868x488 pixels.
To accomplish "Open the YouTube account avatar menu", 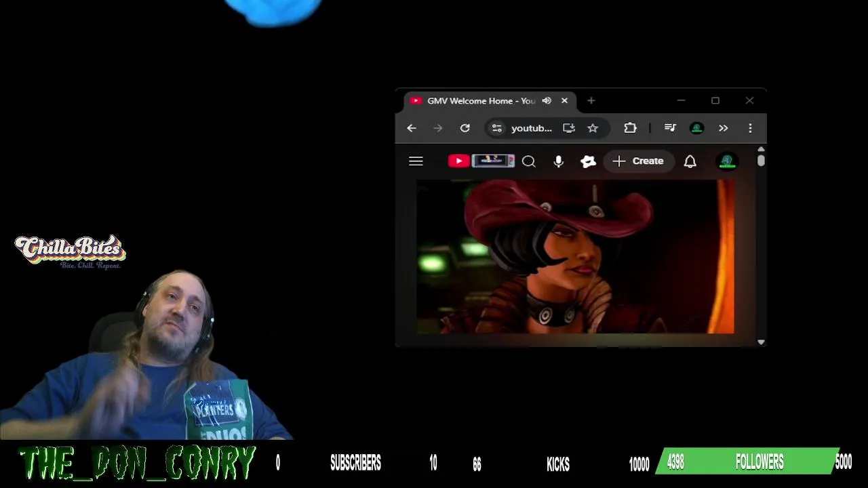I will (x=727, y=161).
